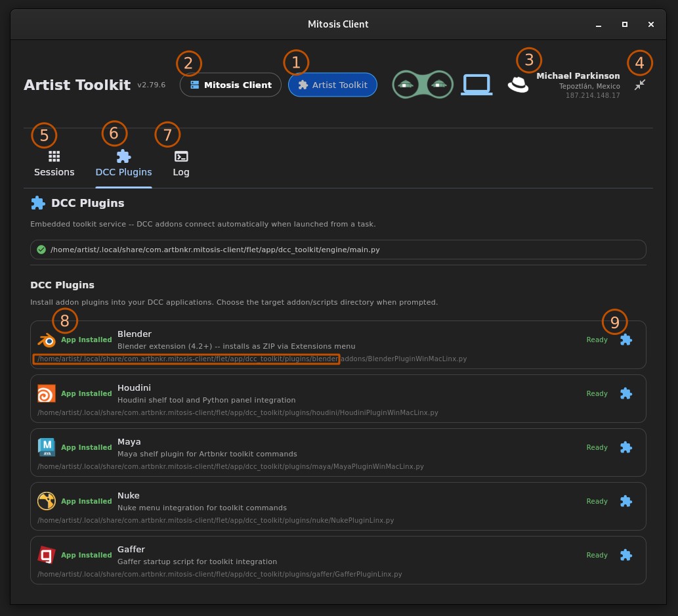Close the Mitosis Client window
This screenshot has width=678, height=616.
point(650,25)
